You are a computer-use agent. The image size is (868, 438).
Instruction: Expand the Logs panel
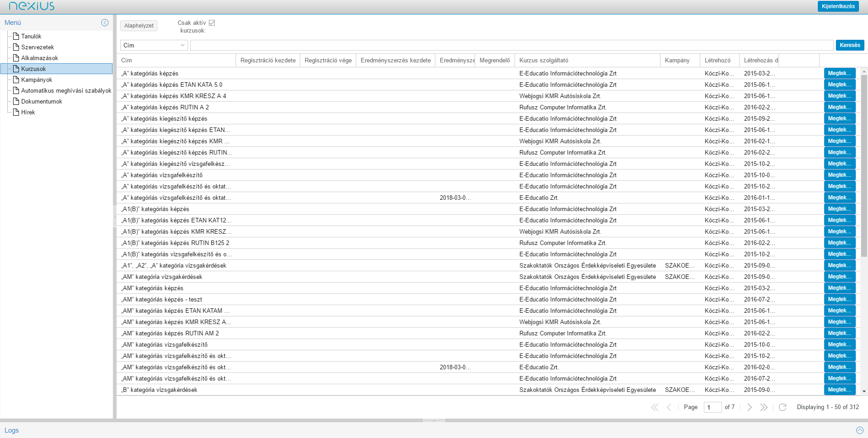point(859,430)
